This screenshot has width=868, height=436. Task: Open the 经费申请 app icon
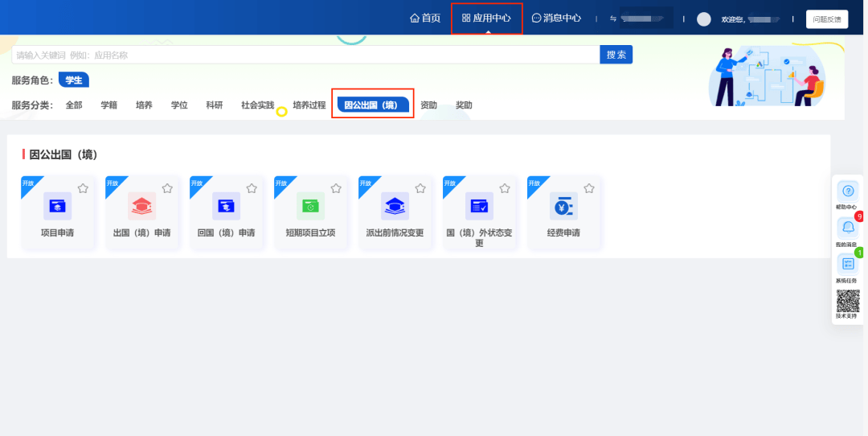click(x=563, y=206)
